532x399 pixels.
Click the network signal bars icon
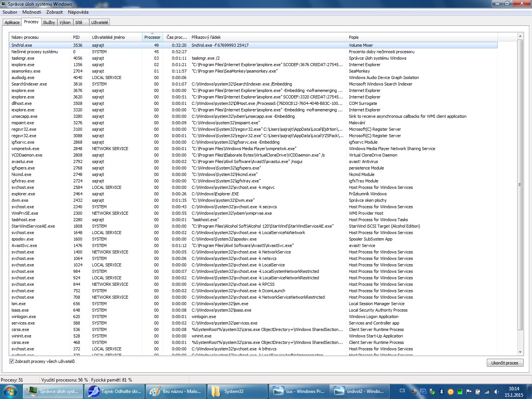pyautogui.click(x=487, y=391)
